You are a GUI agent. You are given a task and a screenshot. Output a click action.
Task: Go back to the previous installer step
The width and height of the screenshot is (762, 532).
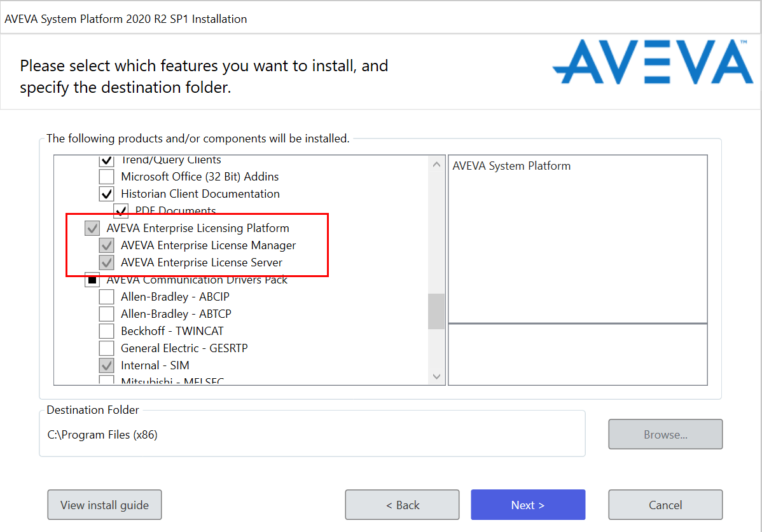[402, 504]
